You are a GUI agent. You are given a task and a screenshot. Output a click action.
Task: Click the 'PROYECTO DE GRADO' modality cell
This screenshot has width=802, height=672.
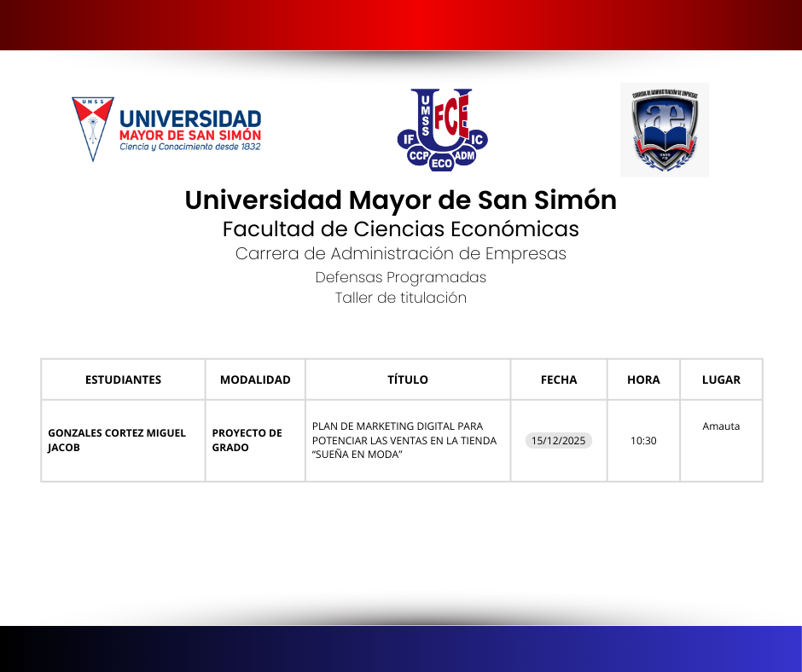coord(247,440)
